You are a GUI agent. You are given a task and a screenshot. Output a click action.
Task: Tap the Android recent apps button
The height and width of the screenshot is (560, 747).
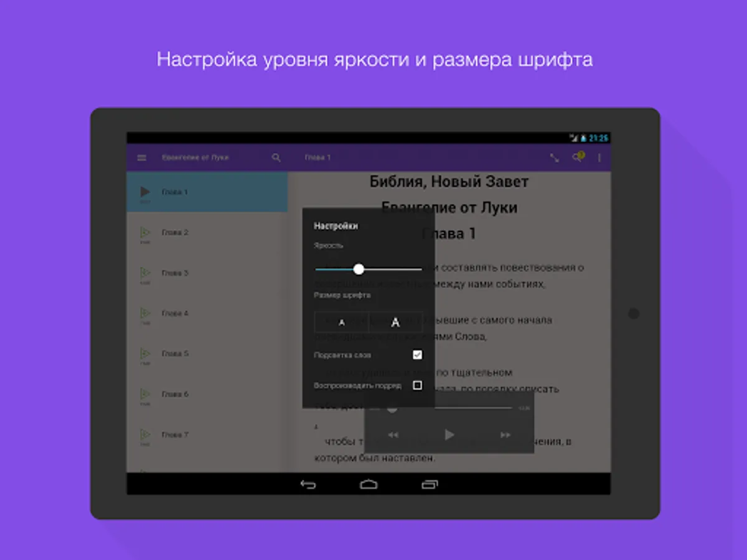(430, 484)
